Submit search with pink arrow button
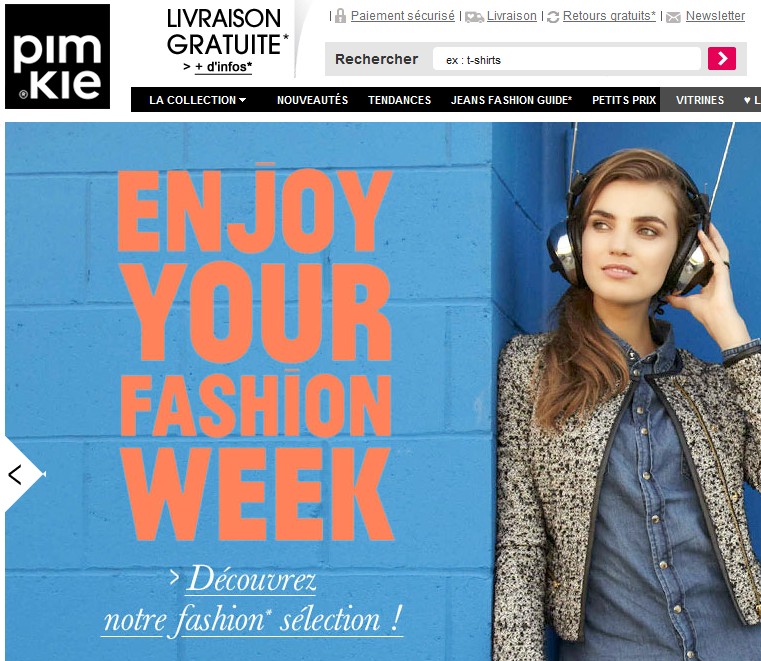The height and width of the screenshot is (661, 761). pyautogui.click(x=722, y=59)
